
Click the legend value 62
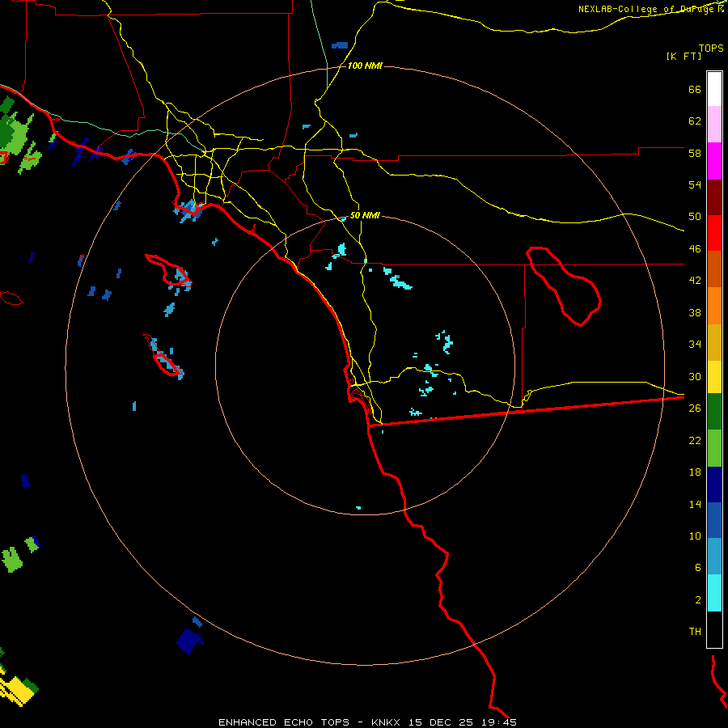coord(695,121)
